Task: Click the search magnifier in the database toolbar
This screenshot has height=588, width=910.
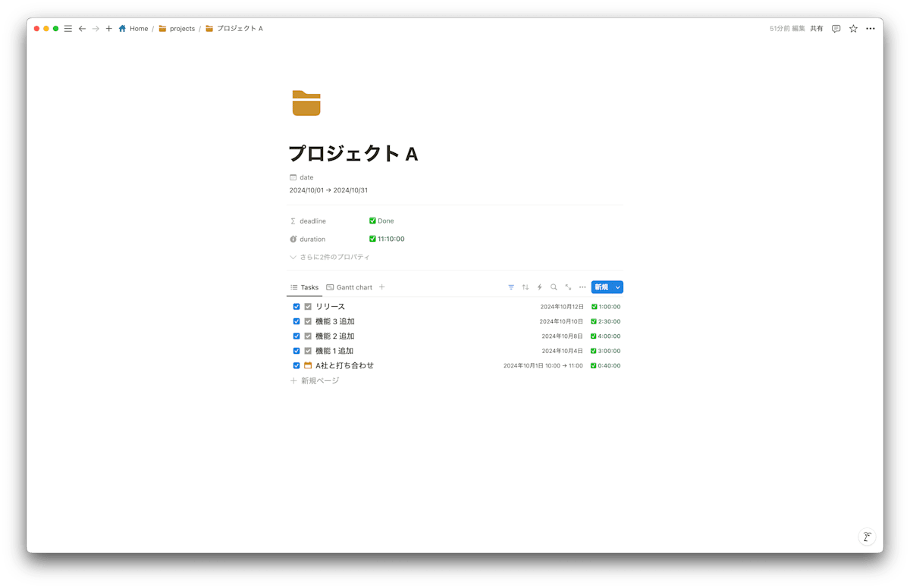Action: coord(554,287)
